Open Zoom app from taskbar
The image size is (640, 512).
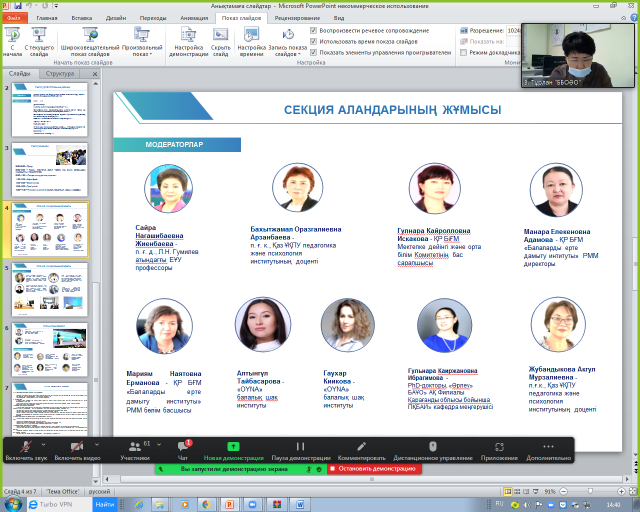[253, 505]
